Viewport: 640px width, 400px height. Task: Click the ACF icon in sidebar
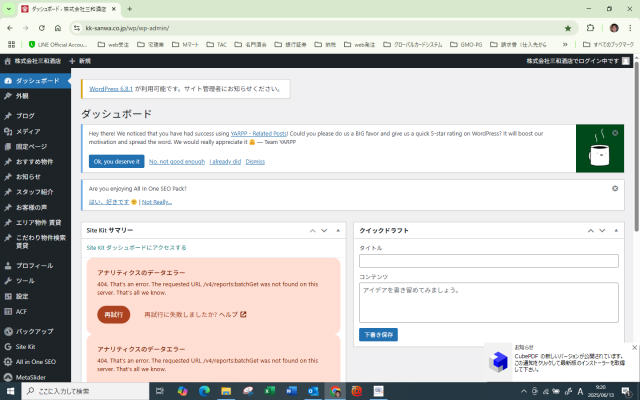8,311
